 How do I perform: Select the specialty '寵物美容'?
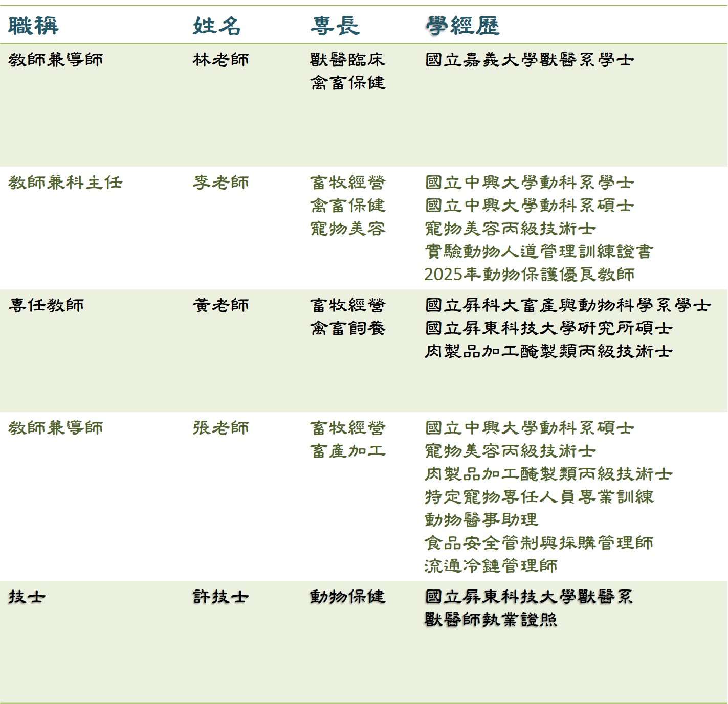347,229
